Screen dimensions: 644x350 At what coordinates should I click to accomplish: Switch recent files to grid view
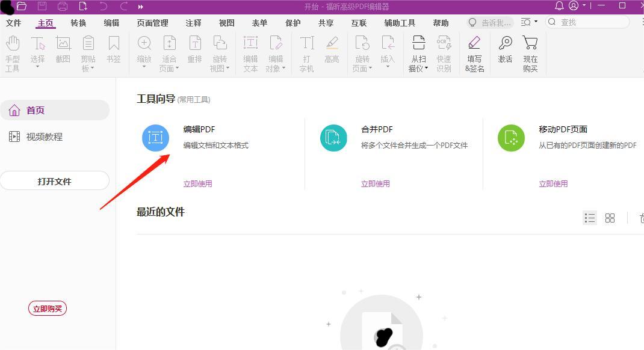[x=610, y=218]
